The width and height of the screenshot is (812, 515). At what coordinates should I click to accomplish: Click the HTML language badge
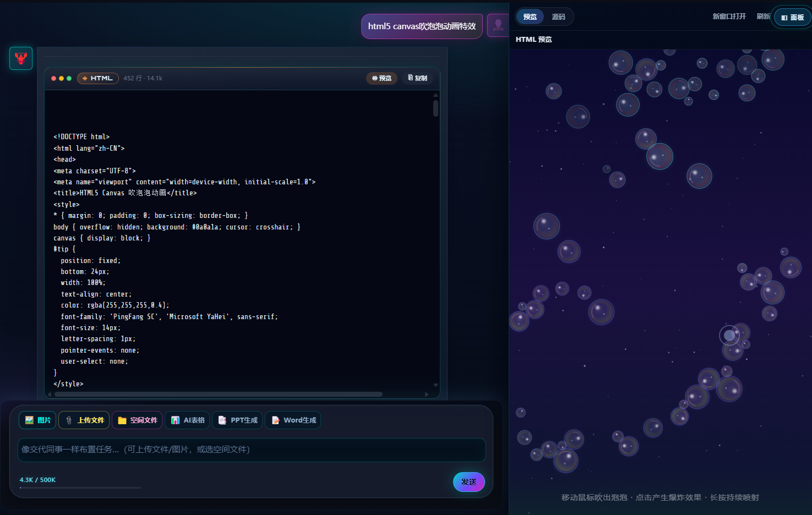click(x=98, y=78)
